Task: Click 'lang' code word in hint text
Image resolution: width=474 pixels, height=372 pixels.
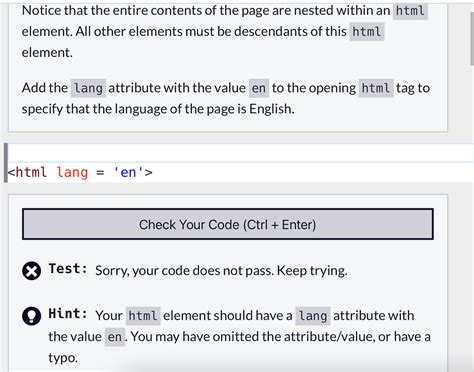Action: point(313,316)
